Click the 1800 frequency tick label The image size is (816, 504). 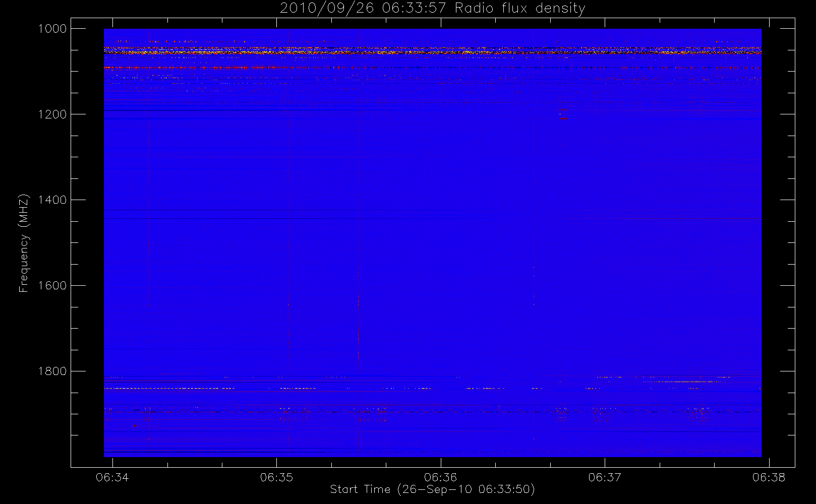pos(53,371)
